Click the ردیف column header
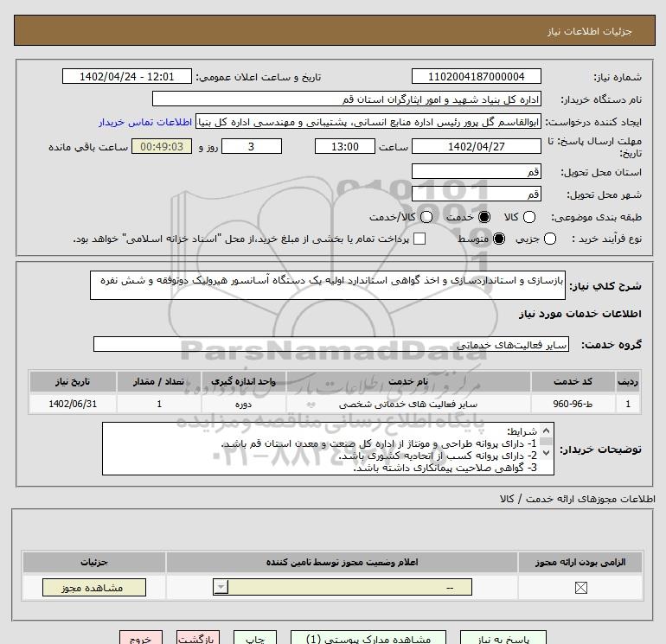 tap(628, 381)
